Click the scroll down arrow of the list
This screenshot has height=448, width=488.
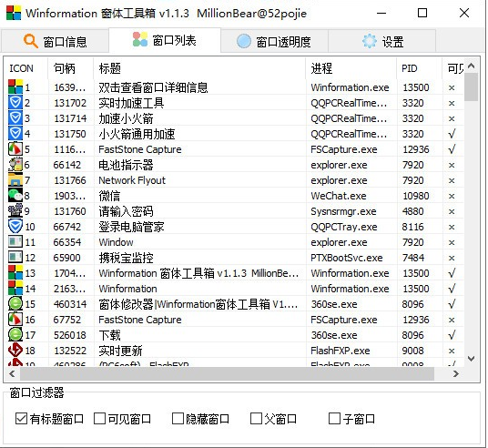pyautogui.click(x=472, y=359)
